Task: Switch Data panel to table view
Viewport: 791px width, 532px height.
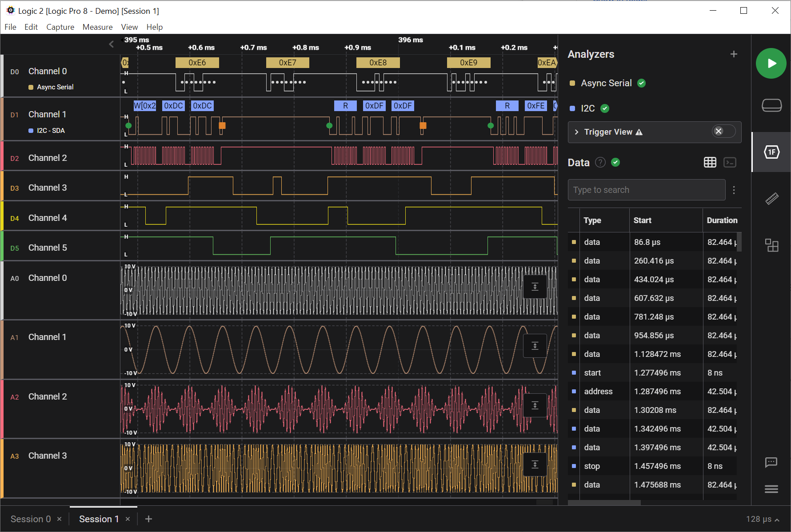Action: (x=710, y=163)
